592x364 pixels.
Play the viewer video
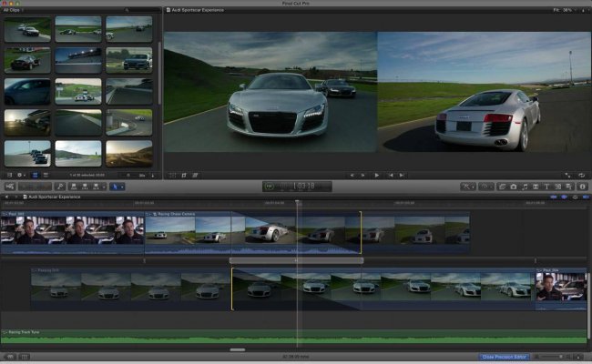376,175
